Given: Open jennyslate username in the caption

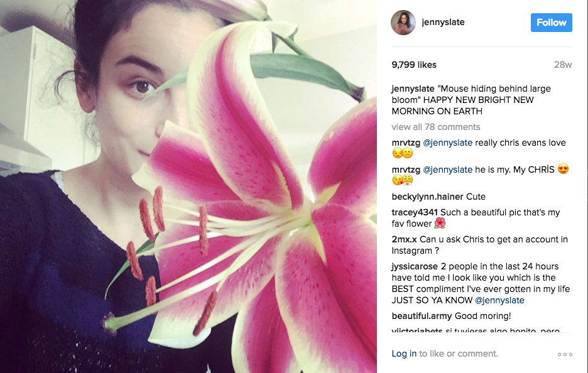Looking at the screenshot, I should (413, 89).
